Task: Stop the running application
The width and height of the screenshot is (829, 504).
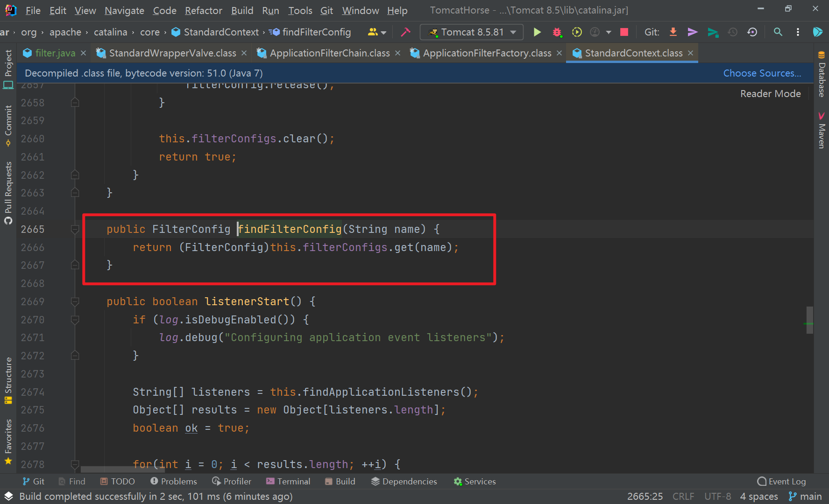Action: point(624,32)
